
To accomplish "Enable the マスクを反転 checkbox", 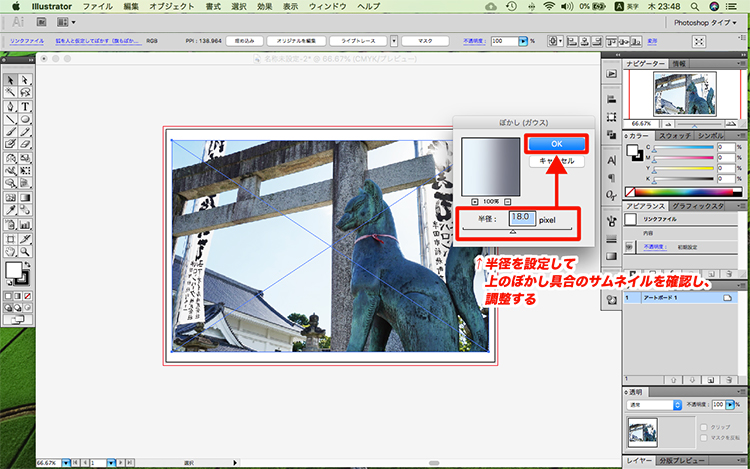I will (699, 436).
